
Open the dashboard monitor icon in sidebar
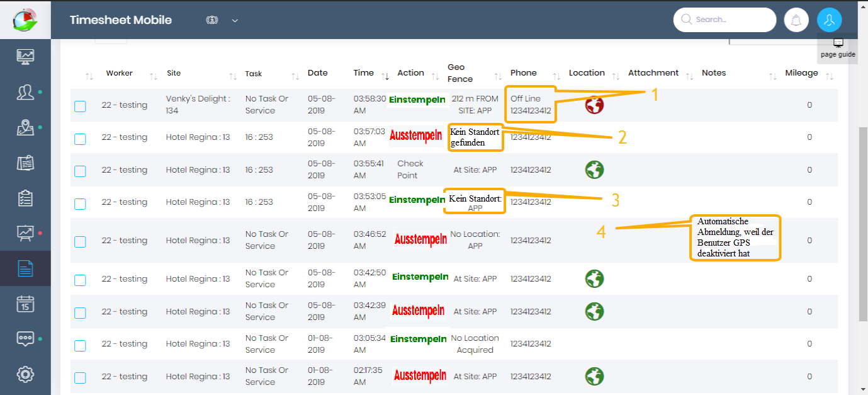pos(25,57)
